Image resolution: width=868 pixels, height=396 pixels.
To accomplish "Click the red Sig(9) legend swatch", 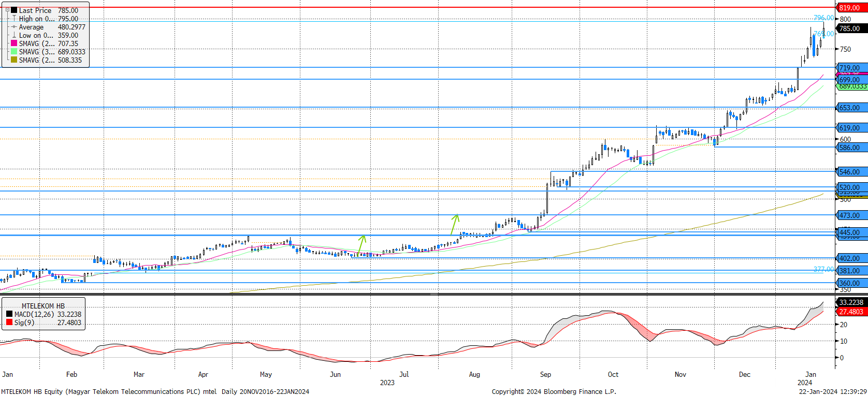I will [x=9, y=322].
